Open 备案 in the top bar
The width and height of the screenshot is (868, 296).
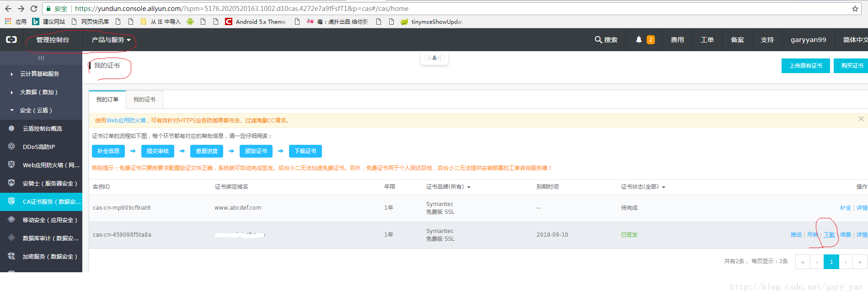pos(737,40)
